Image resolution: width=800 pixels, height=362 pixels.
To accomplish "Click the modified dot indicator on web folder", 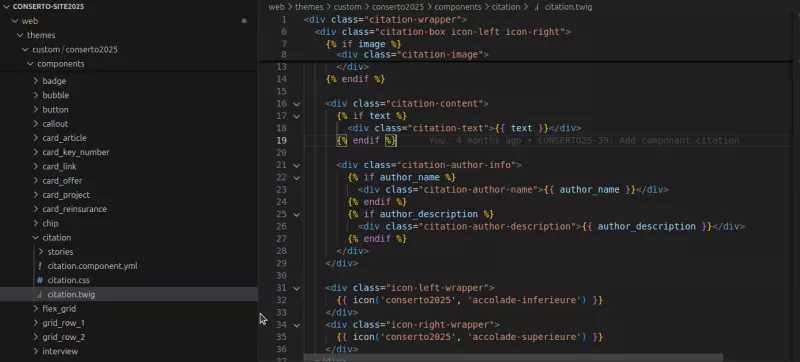I will 244,21.
